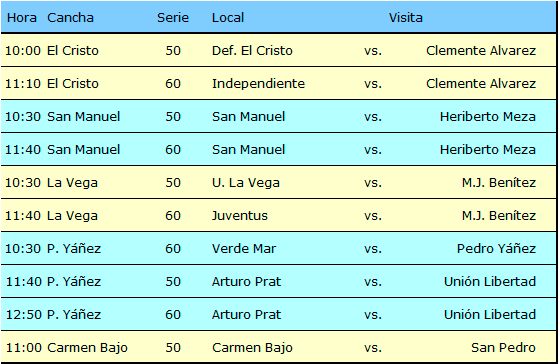This screenshot has width=558, height=364.
Task: Click Verde Mar in the Local column
Action: 244,249
